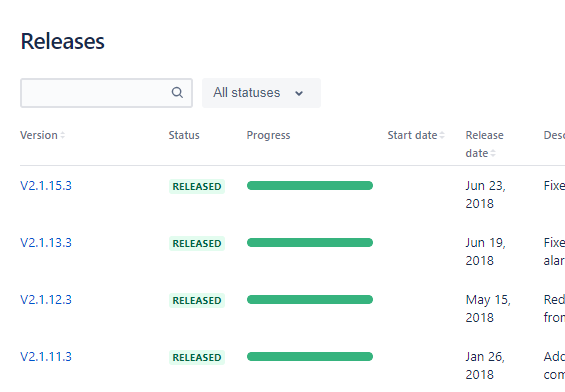Click progress bar of V2.1.12.3
Screen dimensions: 565x392
coord(310,299)
